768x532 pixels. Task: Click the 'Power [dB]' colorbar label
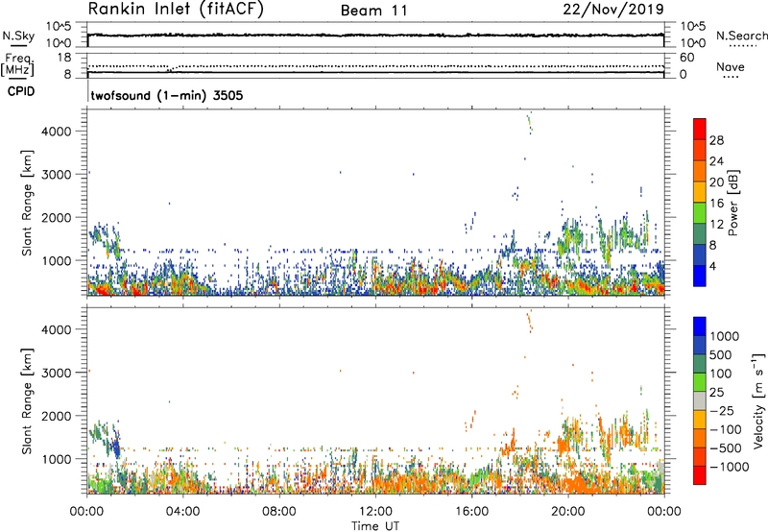[733, 203]
